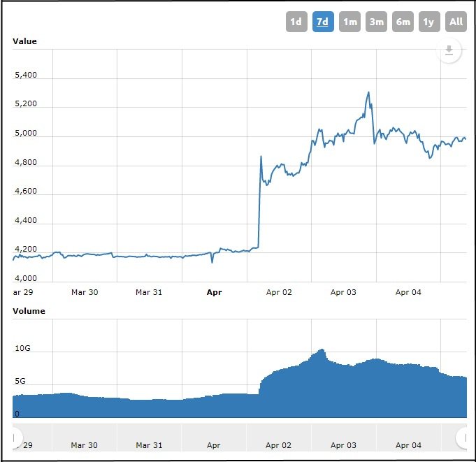Click the Value chart title label
The image size is (476, 462).
tap(24, 41)
